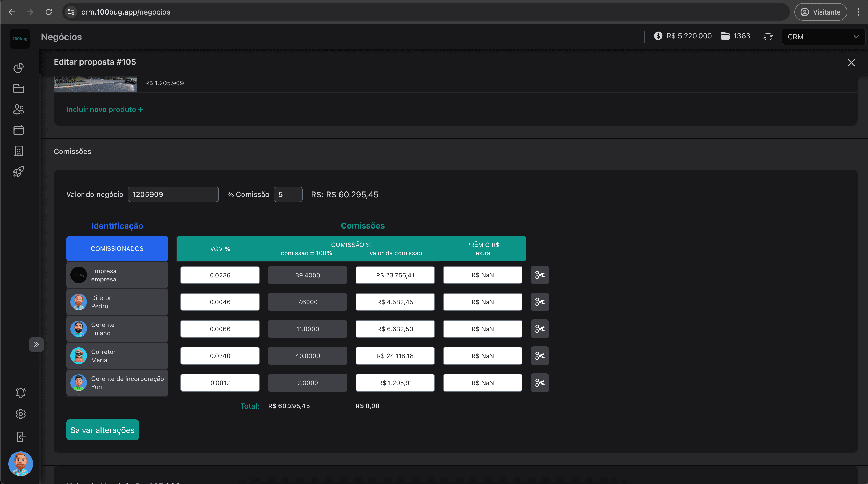The image size is (868, 484).
Task: Click Corretor Maria prêmio field R$ NaN
Action: pos(483,356)
